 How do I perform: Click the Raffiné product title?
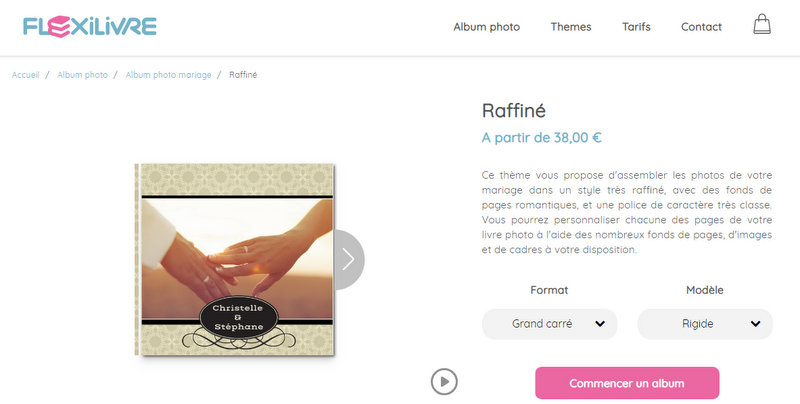514,111
